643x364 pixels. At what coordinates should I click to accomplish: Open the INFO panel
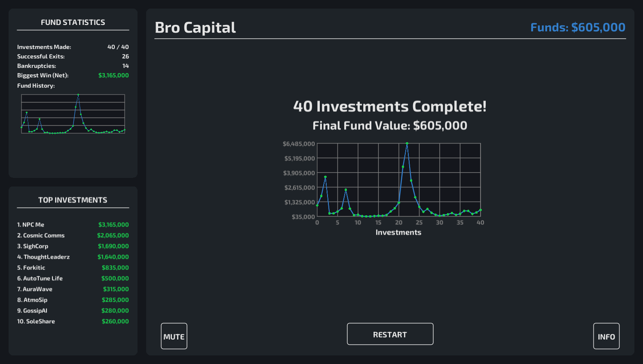click(x=606, y=336)
